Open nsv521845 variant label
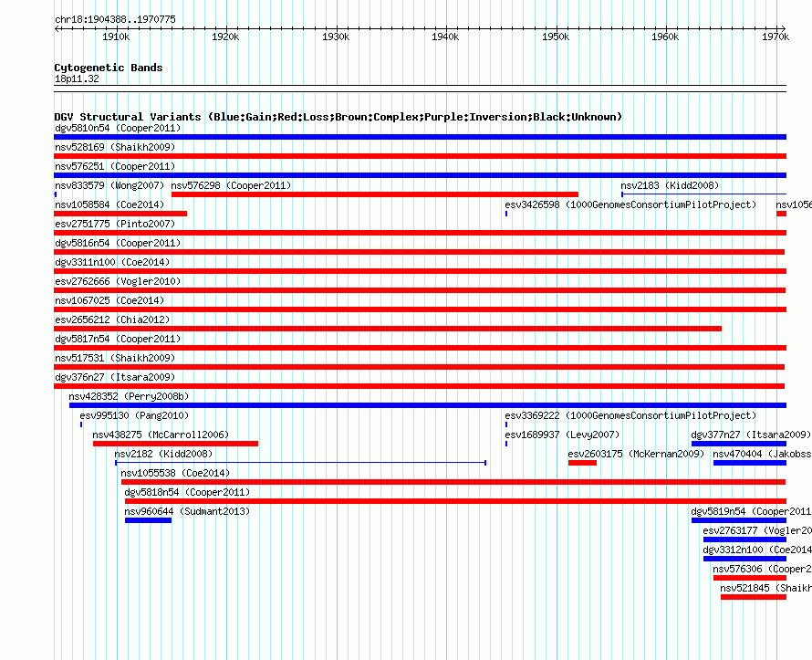Viewport: 812px width, 660px height. (x=765, y=588)
